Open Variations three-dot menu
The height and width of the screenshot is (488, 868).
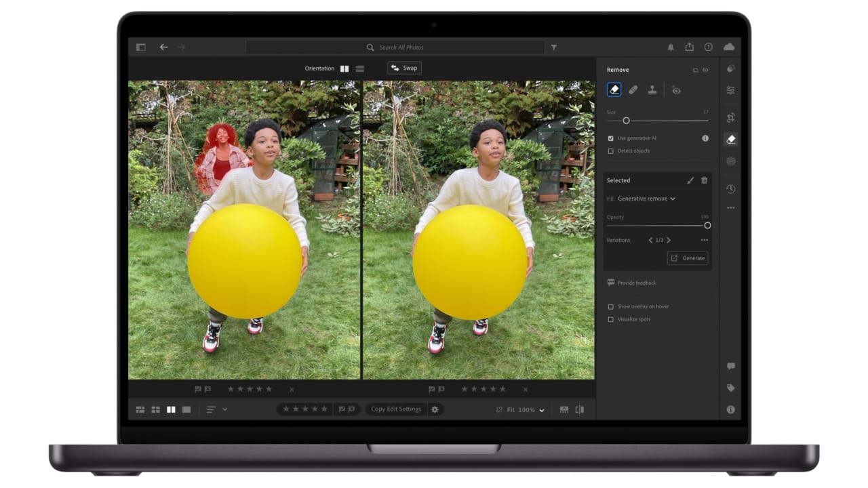click(x=704, y=240)
